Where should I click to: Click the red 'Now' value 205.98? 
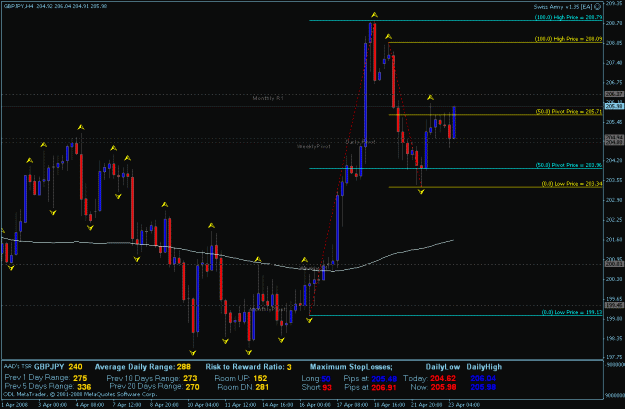pyautogui.click(x=443, y=387)
